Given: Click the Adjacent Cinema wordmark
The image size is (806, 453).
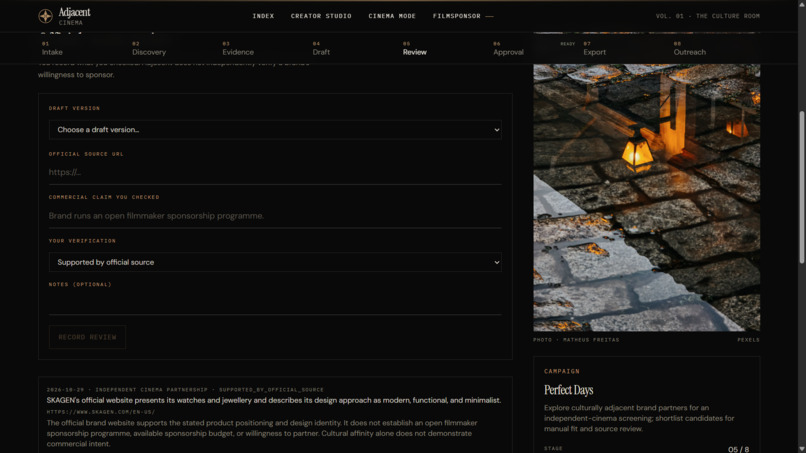Looking at the screenshot, I should (x=75, y=16).
